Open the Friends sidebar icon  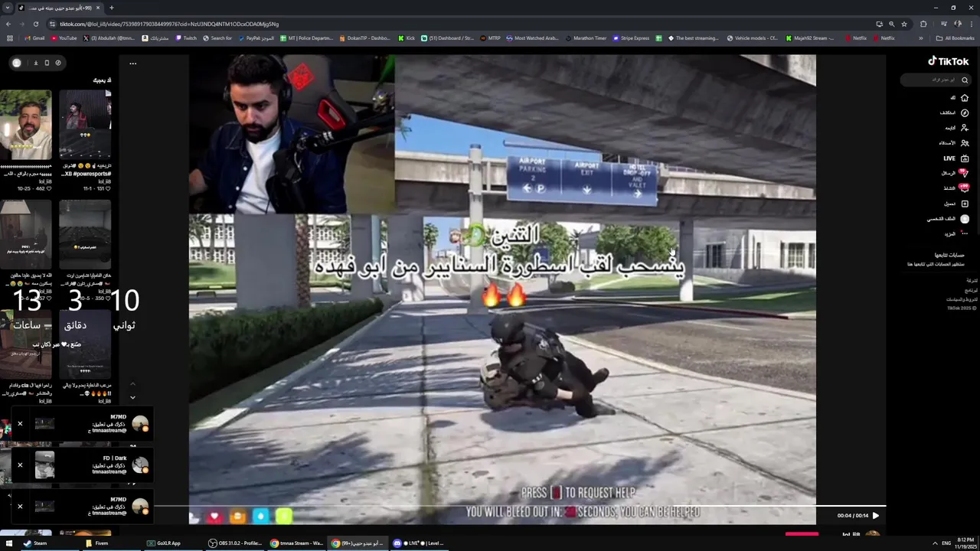965,143
